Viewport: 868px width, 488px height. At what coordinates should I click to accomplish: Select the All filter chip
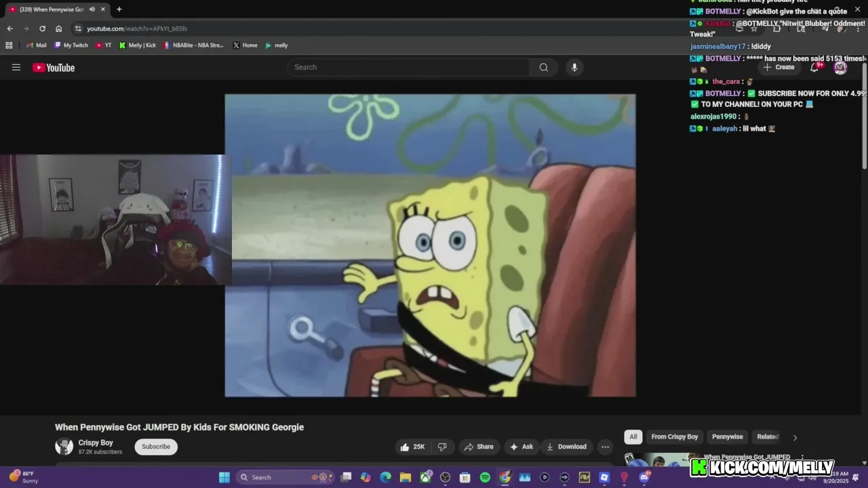[x=633, y=437]
